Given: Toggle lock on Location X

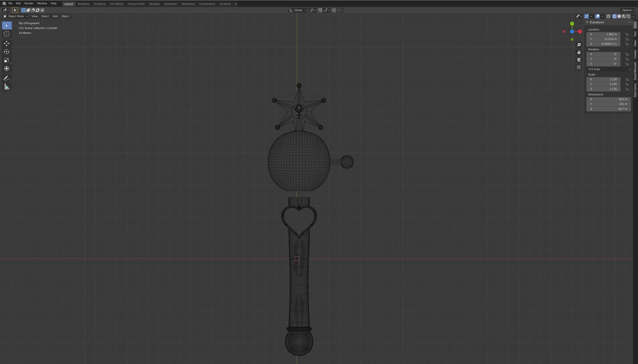Looking at the screenshot, I should click(627, 34).
